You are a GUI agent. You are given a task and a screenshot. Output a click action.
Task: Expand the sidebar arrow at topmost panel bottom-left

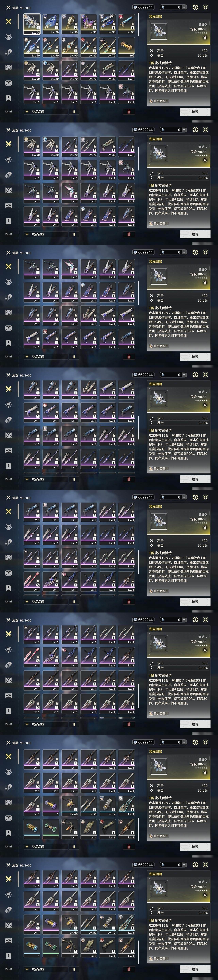click(8, 112)
